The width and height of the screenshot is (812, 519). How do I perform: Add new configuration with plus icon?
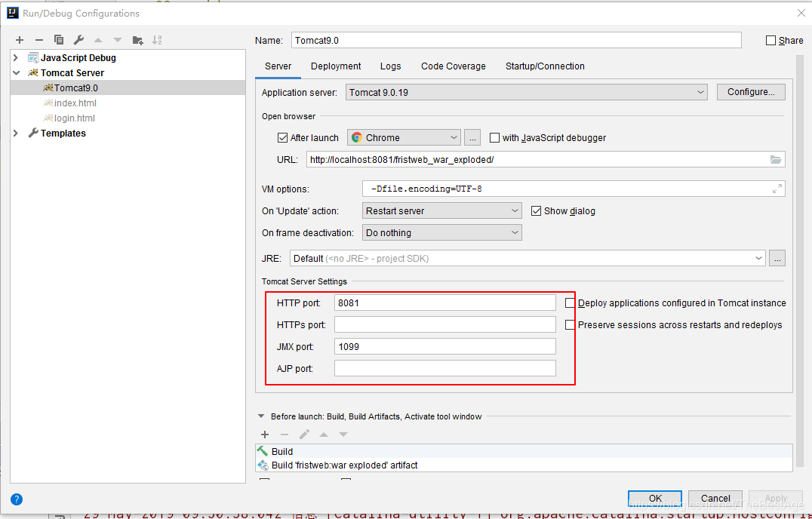(20, 40)
